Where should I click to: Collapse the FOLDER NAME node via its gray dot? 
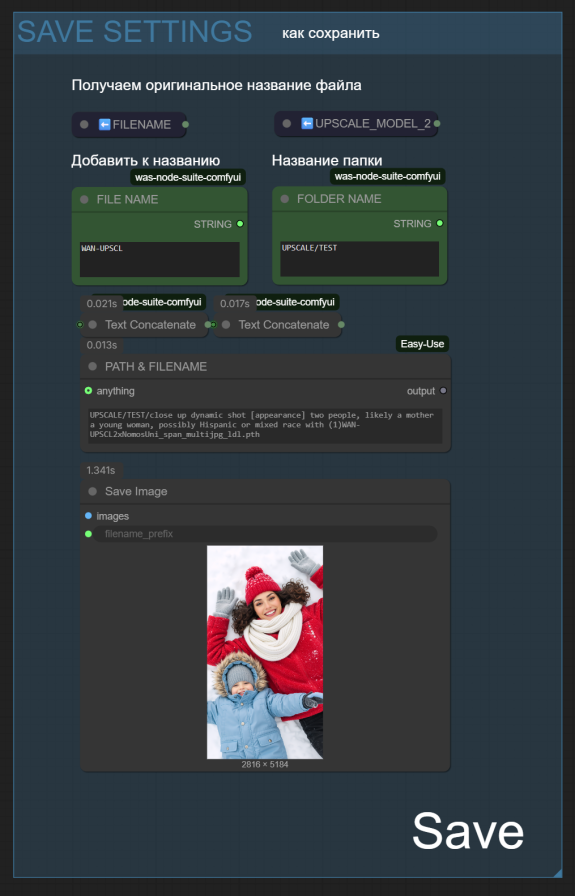[x=285, y=199]
